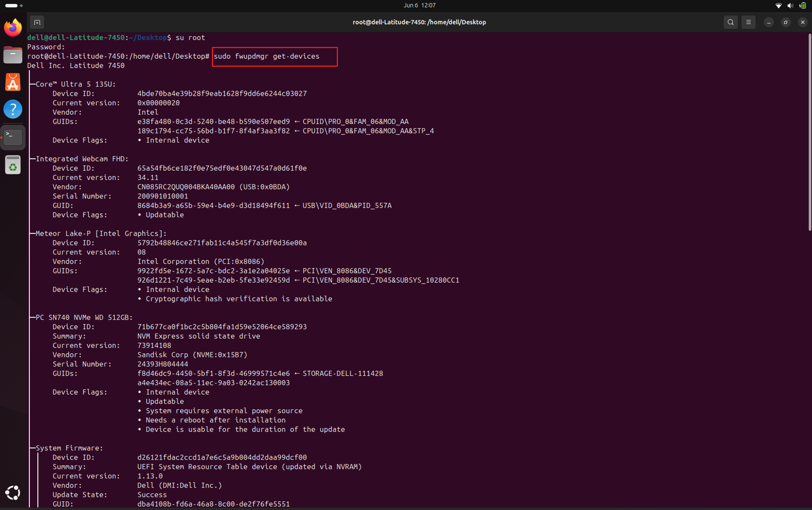Click the terminal vertical scrollbar

point(809,132)
